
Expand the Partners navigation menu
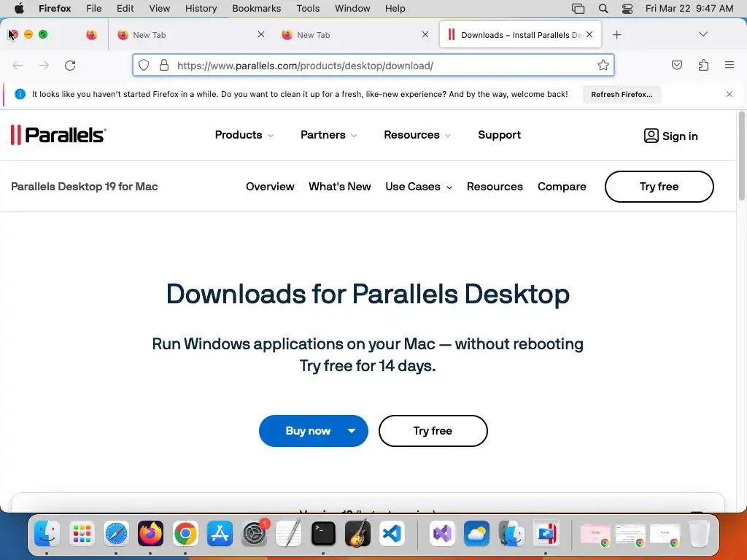click(328, 135)
